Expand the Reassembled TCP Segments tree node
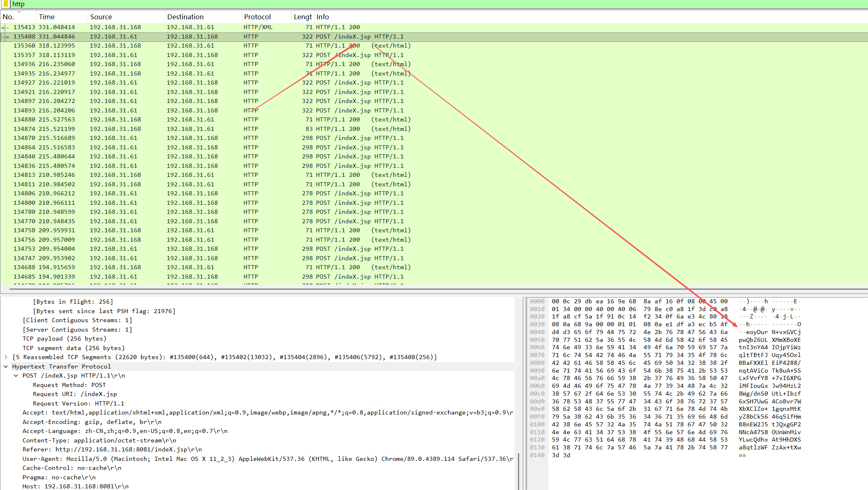Screen dimensions: 868x490 click(x=6, y=357)
